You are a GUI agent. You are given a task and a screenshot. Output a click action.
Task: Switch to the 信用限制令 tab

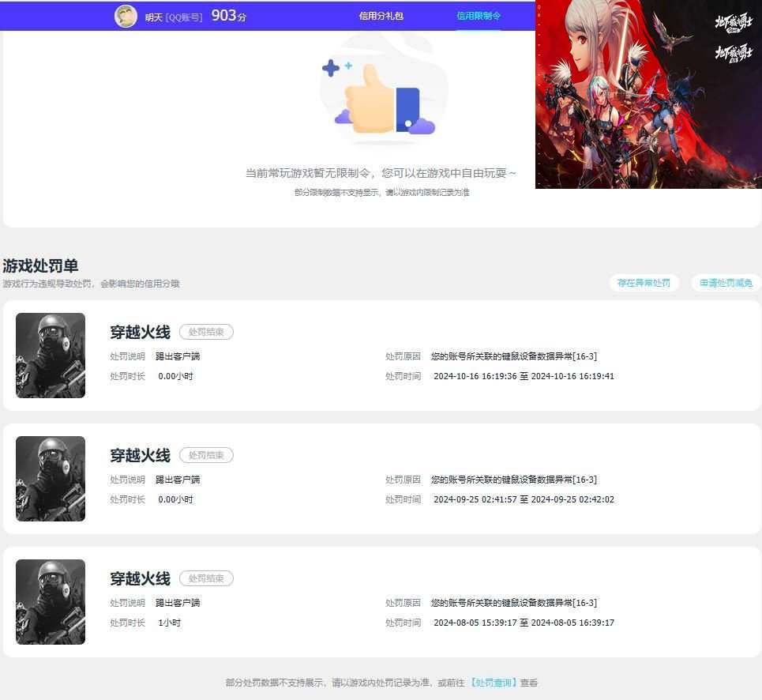coord(479,16)
